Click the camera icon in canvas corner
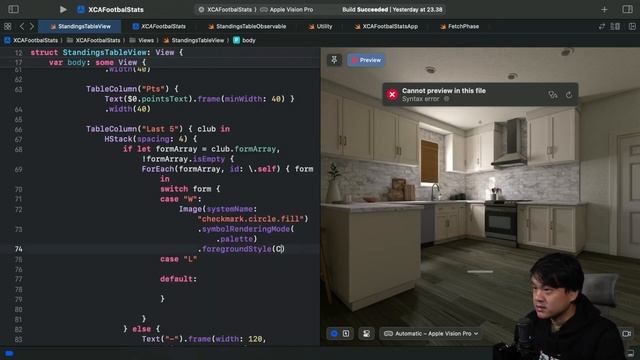Viewport: 640px width, 360px height. tap(627, 333)
